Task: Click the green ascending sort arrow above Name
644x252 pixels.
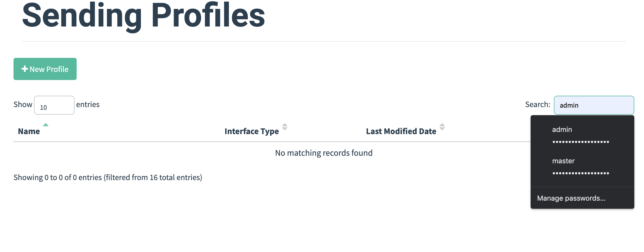Action: tap(46, 125)
